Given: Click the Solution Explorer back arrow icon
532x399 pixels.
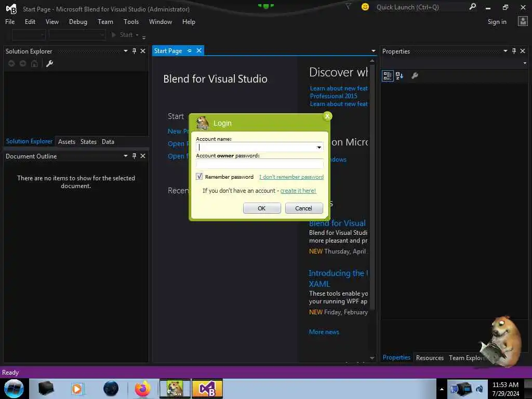Looking at the screenshot, I should coord(11,63).
